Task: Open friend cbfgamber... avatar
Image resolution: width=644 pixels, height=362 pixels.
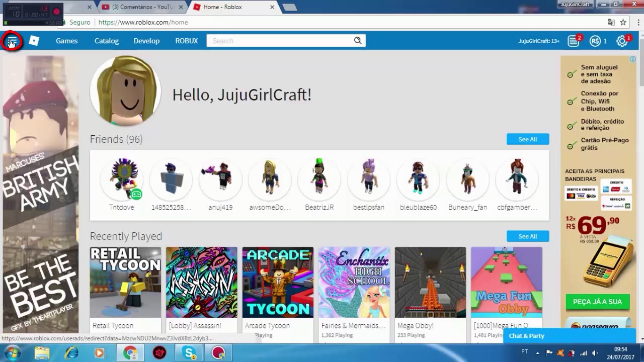Action: (517, 179)
